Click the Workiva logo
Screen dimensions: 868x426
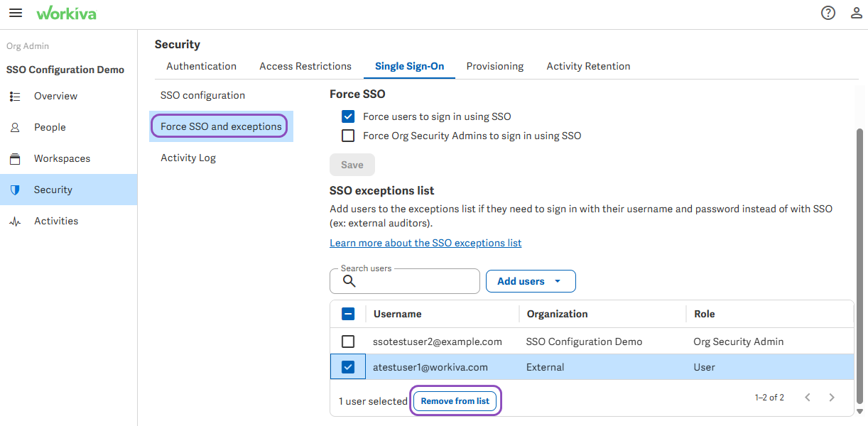tap(67, 13)
